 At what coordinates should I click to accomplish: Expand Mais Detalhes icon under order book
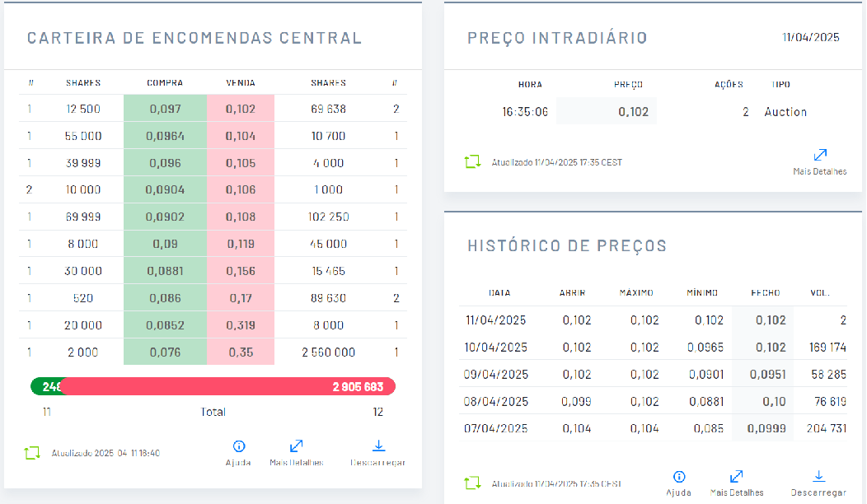tap(297, 446)
